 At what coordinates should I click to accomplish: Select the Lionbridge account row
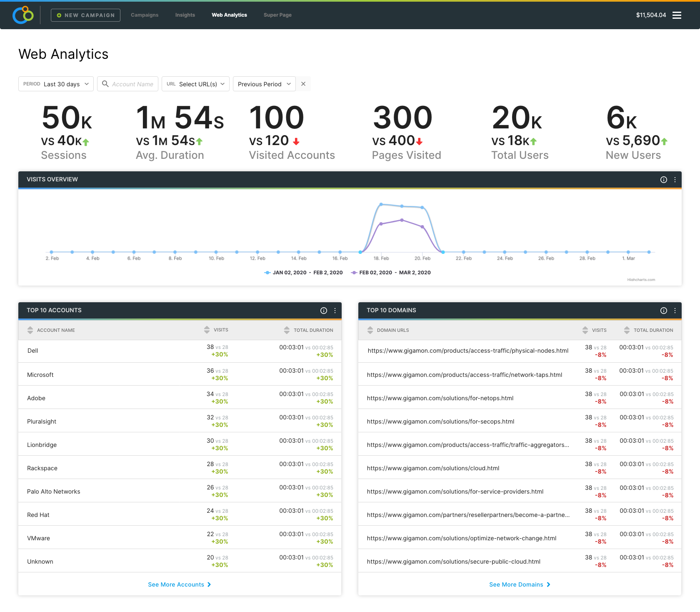180,444
